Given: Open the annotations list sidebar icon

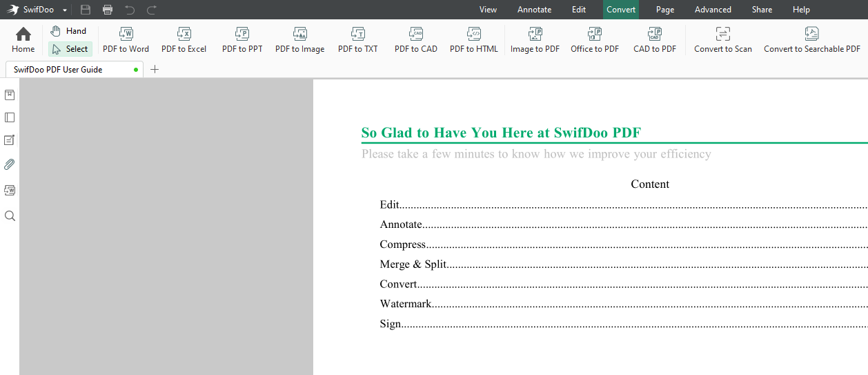Looking at the screenshot, I should point(10,140).
